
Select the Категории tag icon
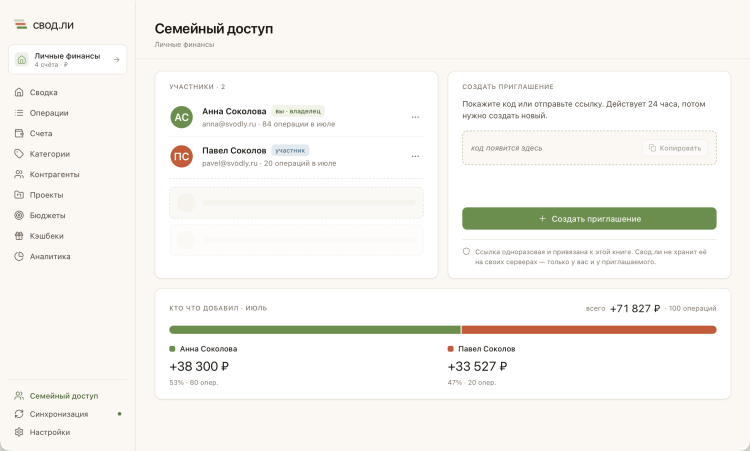[x=19, y=154]
